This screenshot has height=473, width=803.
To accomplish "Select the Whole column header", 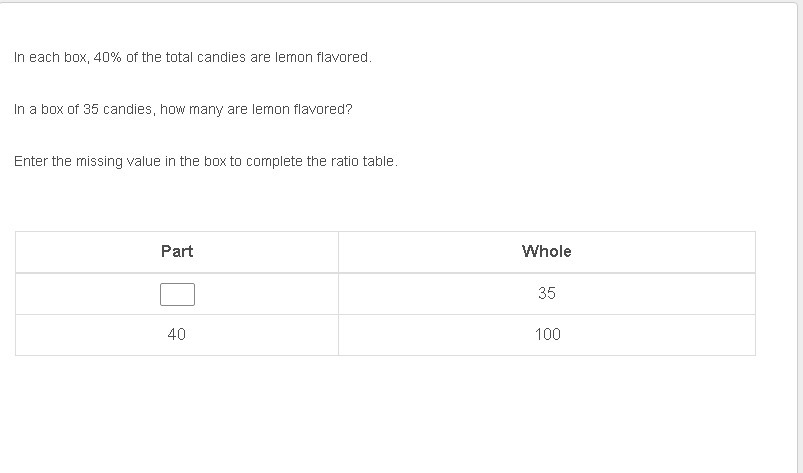I will [546, 251].
